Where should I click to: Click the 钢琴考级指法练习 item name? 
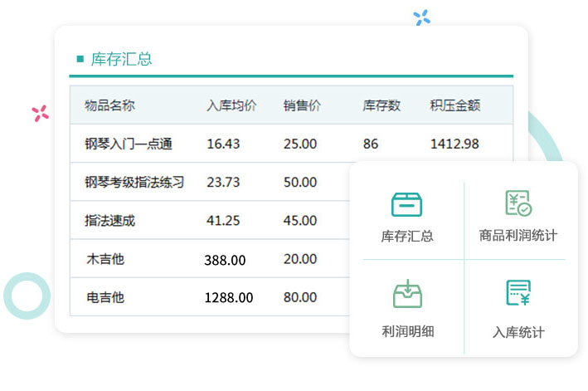134,182
